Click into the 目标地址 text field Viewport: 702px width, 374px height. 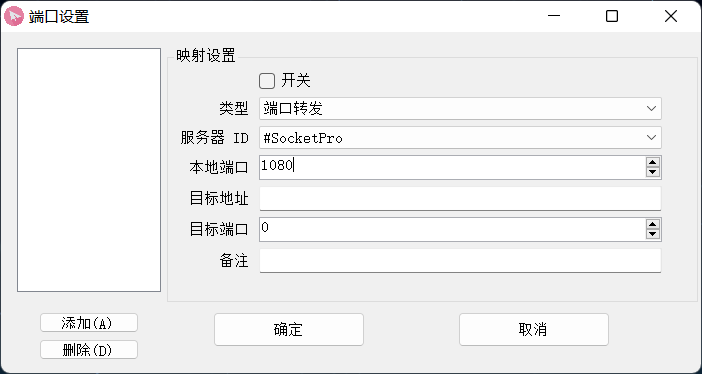(460, 198)
